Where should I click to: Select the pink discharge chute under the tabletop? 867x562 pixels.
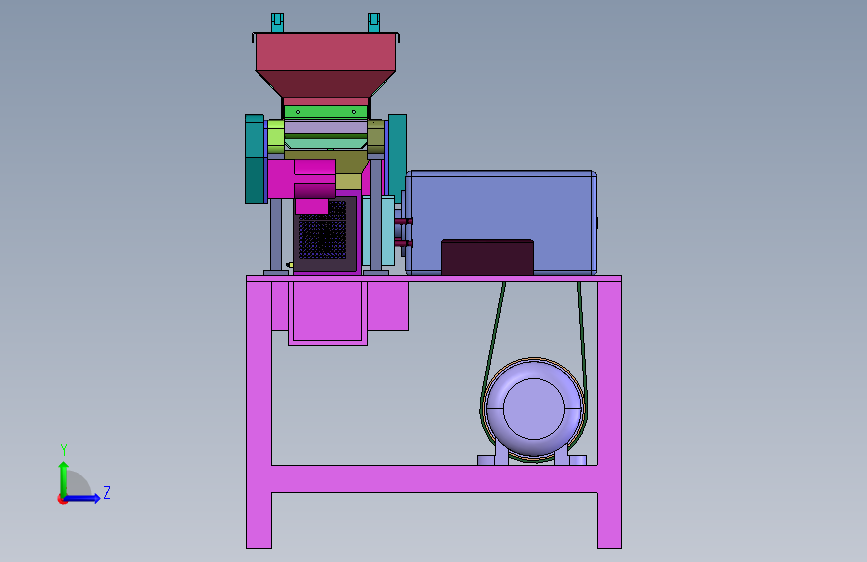[x=328, y=313]
